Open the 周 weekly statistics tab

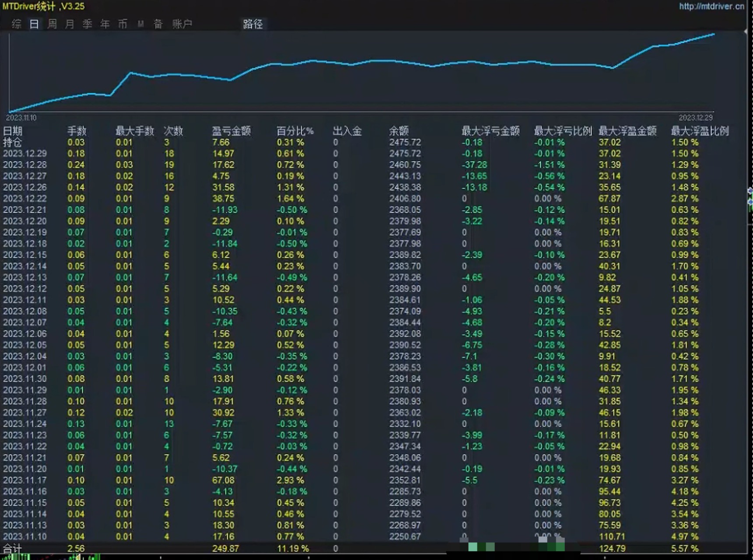(x=52, y=24)
